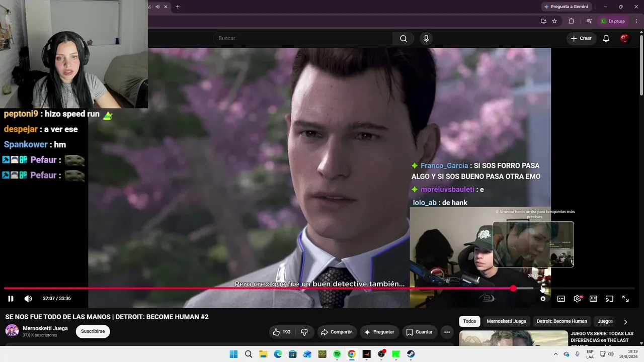Select the Detroit: Become Human chip
This screenshot has height=362, width=644.
(x=561, y=321)
